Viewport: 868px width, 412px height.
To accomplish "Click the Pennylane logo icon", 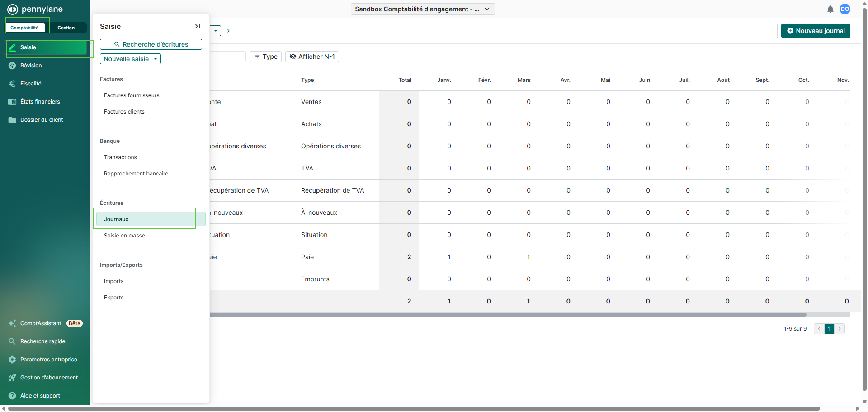I will (x=12, y=9).
